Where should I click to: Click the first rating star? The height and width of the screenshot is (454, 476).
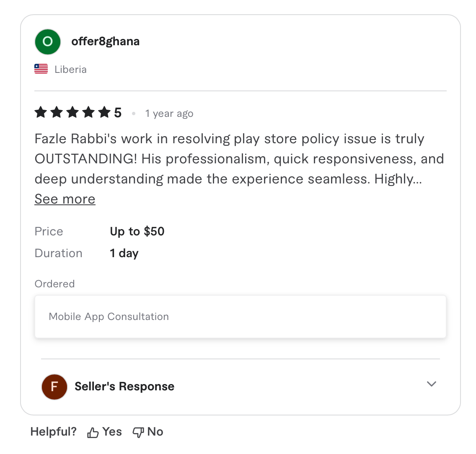click(41, 112)
